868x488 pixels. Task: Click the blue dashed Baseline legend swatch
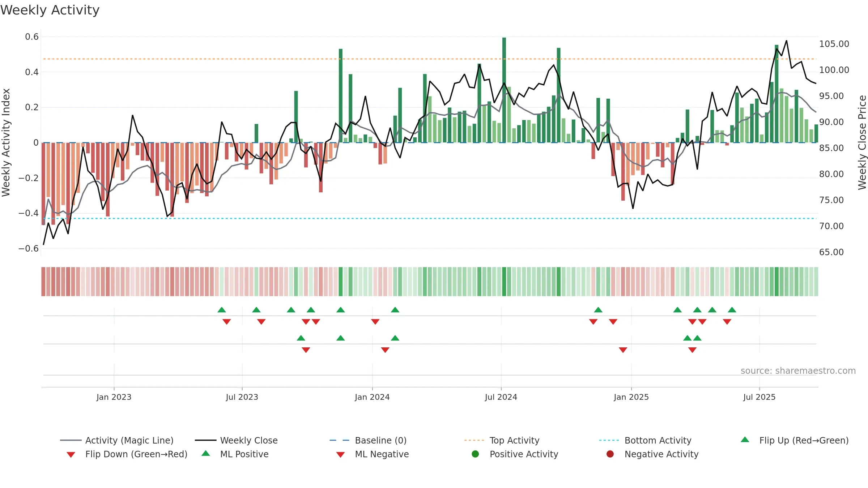340,440
